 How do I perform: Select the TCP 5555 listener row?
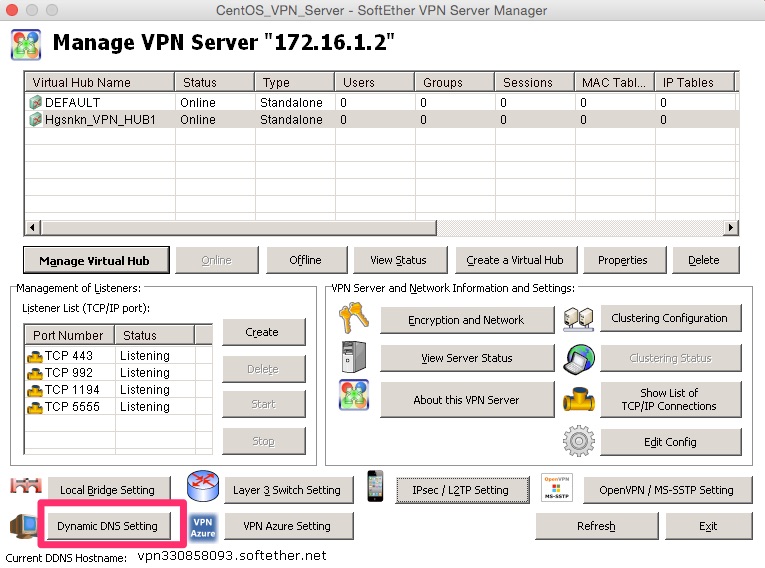click(x=119, y=407)
